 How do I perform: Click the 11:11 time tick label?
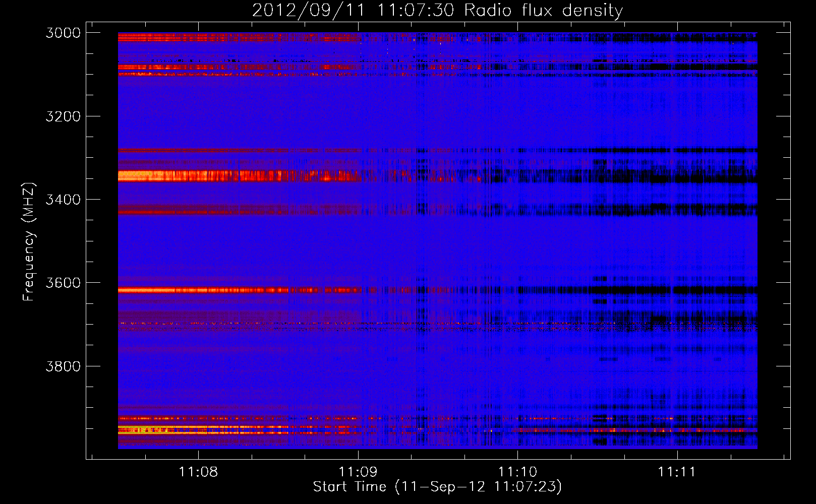point(677,472)
